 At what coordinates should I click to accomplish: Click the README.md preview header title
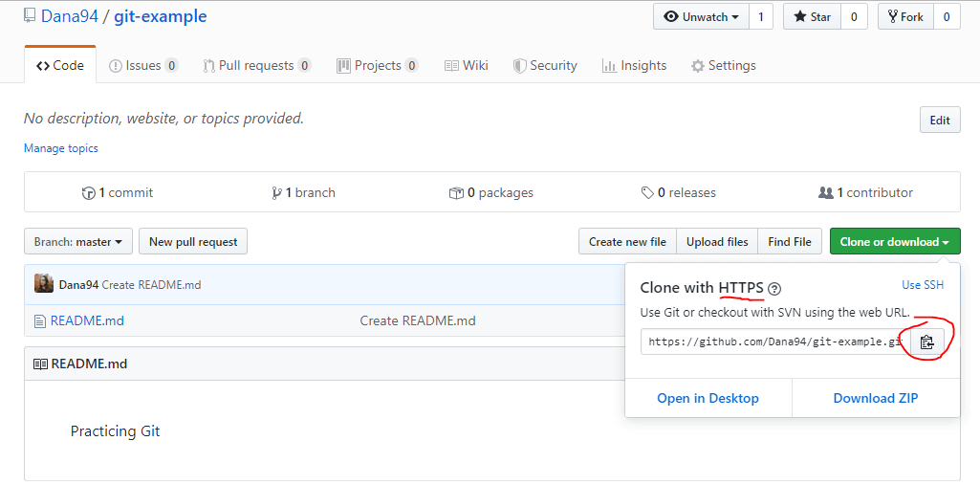tap(89, 364)
